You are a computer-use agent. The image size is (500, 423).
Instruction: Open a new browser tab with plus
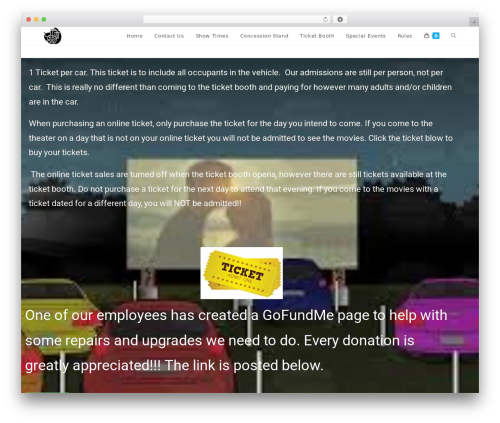pyautogui.click(x=474, y=22)
